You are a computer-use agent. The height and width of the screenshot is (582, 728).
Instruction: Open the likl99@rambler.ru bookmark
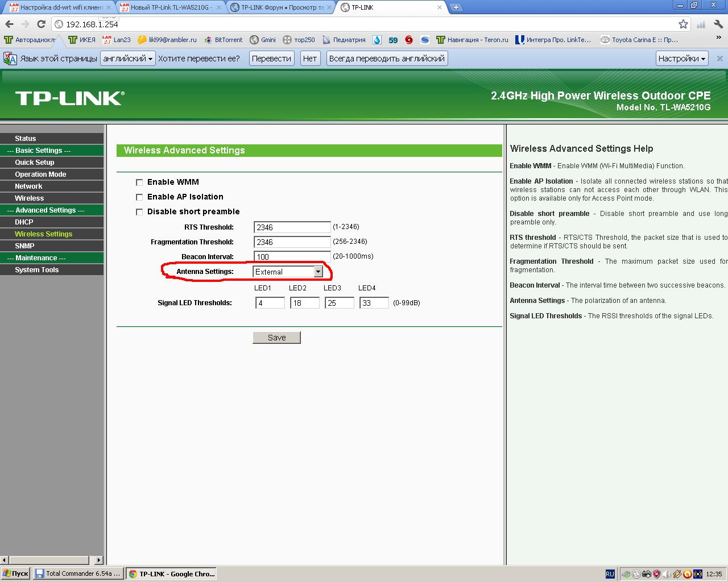tap(167, 40)
